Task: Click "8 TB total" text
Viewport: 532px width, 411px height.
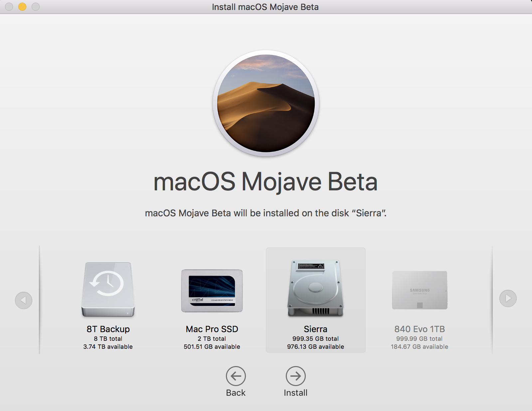Action: 108,339
